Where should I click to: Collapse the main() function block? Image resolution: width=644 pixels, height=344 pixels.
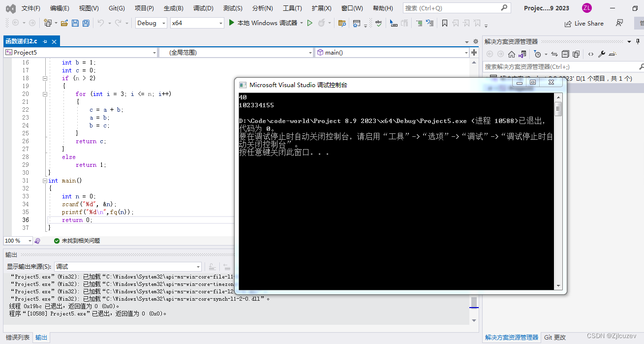[45, 181]
